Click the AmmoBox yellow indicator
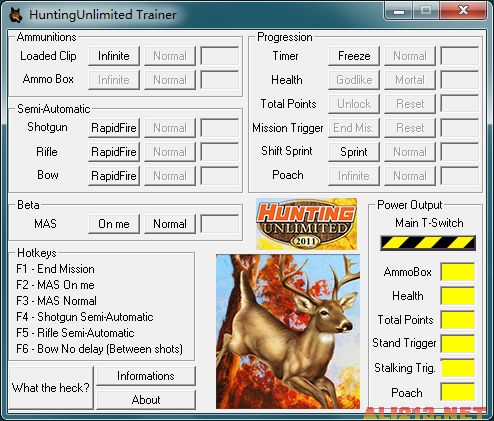The width and height of the screenshot is (494, 421). [x=458, y=272]
